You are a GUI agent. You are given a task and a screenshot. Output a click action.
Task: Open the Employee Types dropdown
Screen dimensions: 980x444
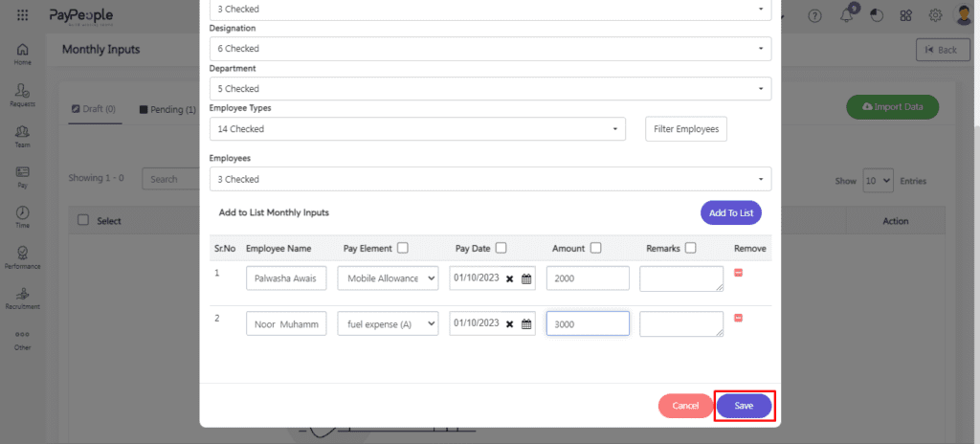point(416,128)
